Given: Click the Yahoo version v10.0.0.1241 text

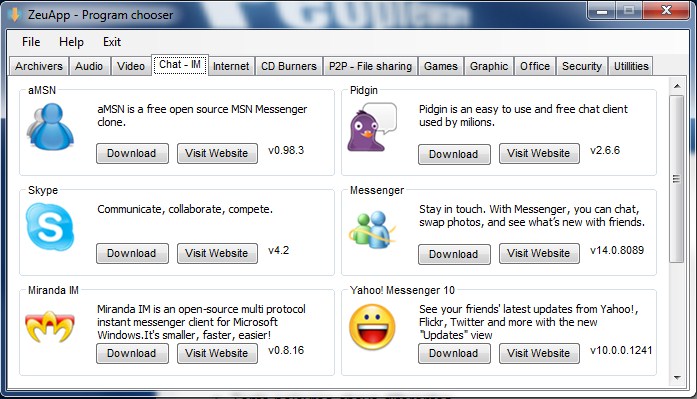Looking at the screenshot, I should (621, 350).
